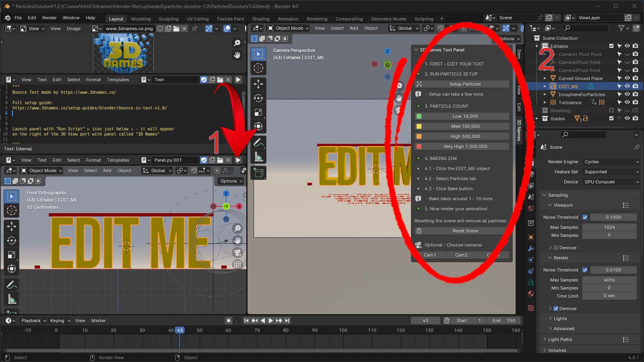This screenshot has height=362, width=644.
Task: Jump playback to the End frame field
Action: tap(504, 321)
